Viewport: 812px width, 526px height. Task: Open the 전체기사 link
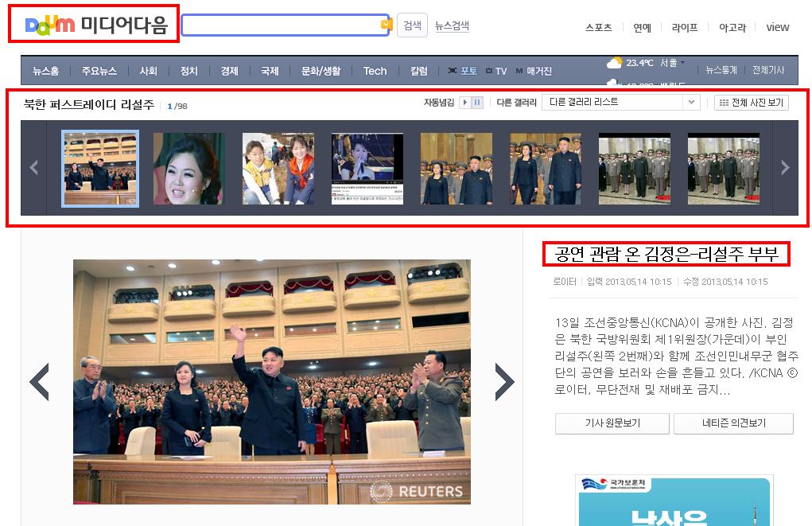pos(768,70)
